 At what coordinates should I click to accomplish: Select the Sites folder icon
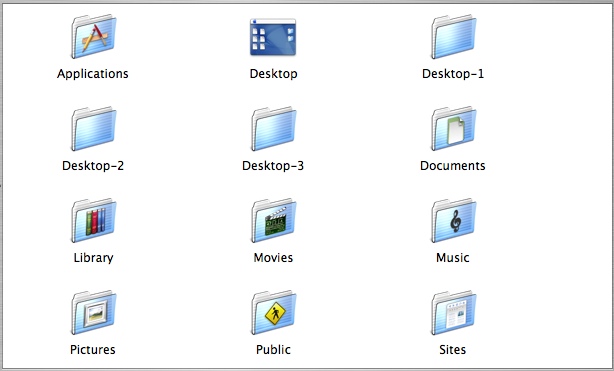pyautogui.click(x=453, y=313)
